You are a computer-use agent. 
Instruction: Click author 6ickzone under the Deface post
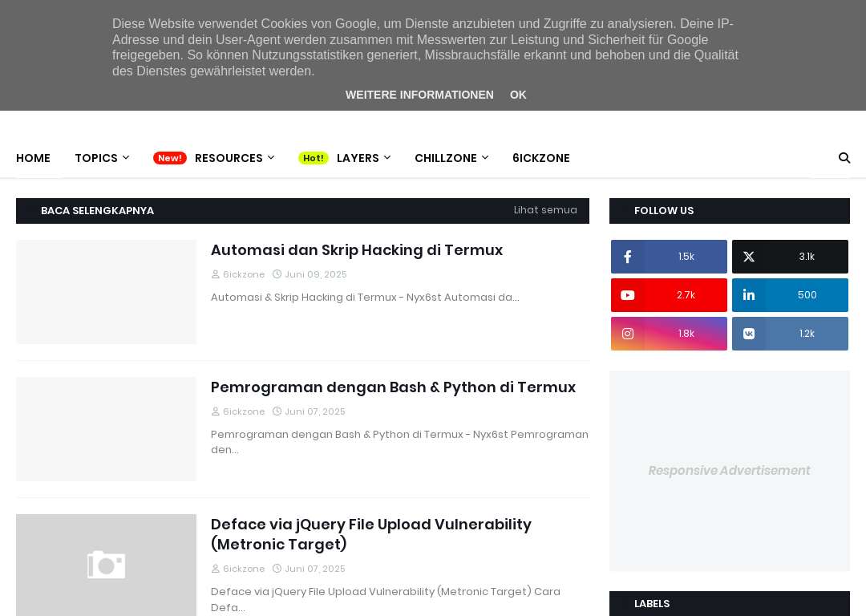pos(244,569)
